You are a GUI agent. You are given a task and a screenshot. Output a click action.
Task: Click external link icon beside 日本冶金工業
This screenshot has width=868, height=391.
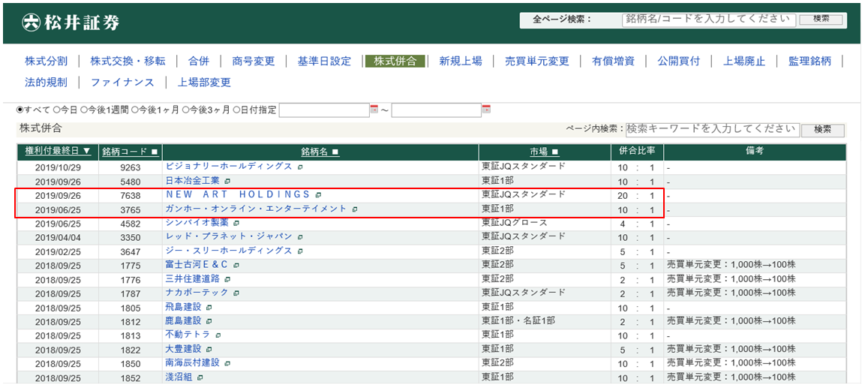pos(227,181)
